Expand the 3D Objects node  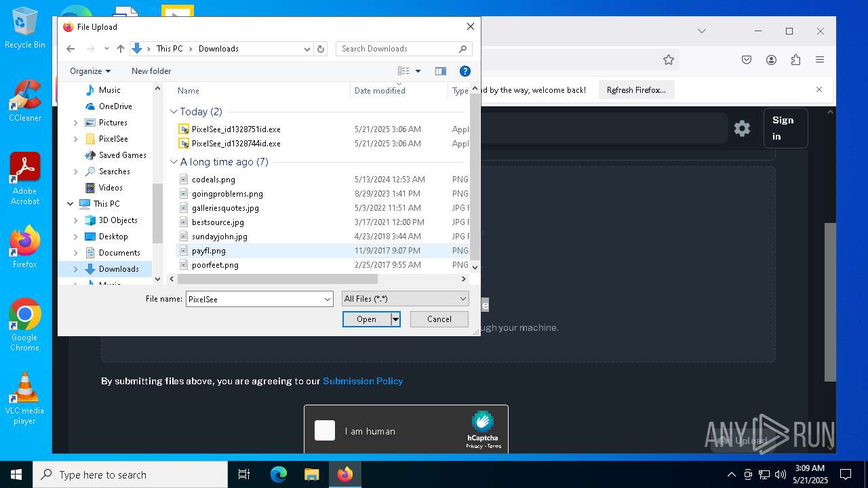(75, 220)
